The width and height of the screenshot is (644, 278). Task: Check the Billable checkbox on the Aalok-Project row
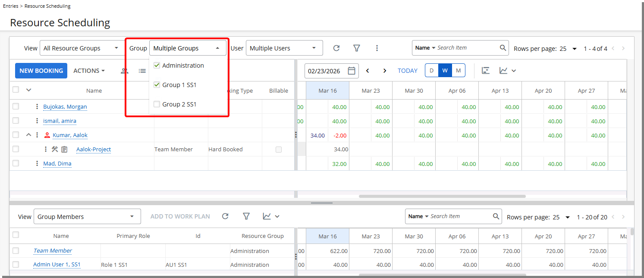point(278,149)
